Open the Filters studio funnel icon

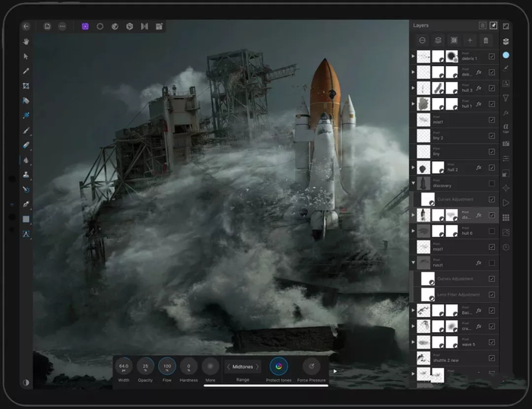[506, 98]
